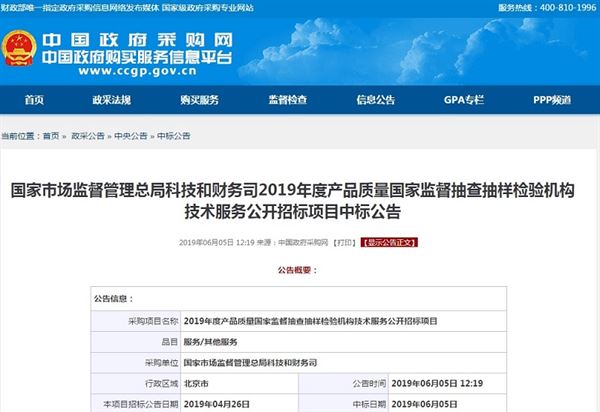600x412 pixels.
Task: Click the 中国政府采购网 site title
Action: (138, 40)
